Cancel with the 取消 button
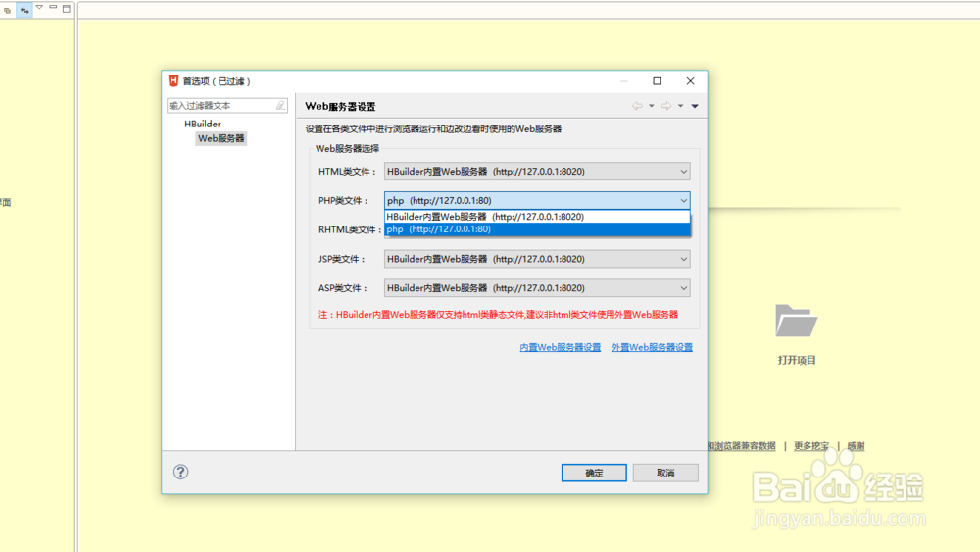 tap(665, 473)
